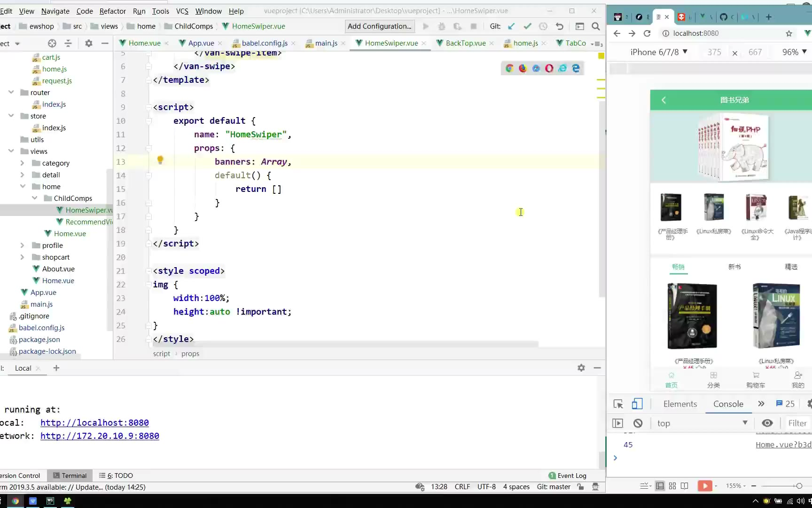This screenshot has width=812, height=508.
Task: Open the http://localhost:8080 terminal link
Action: (94, 422)
